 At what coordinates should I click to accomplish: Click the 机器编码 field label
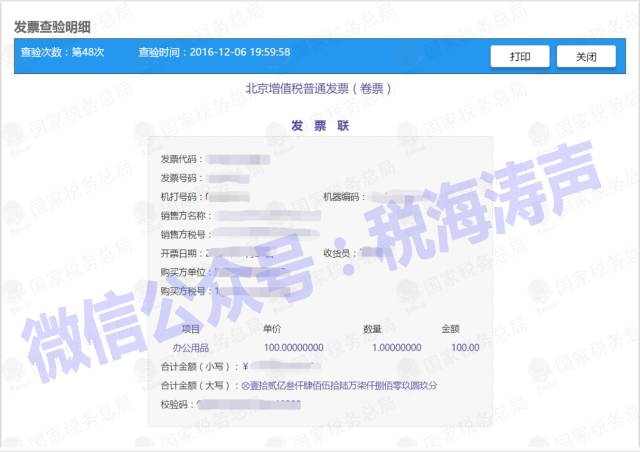pyautogui.click(x=344, y=197)
